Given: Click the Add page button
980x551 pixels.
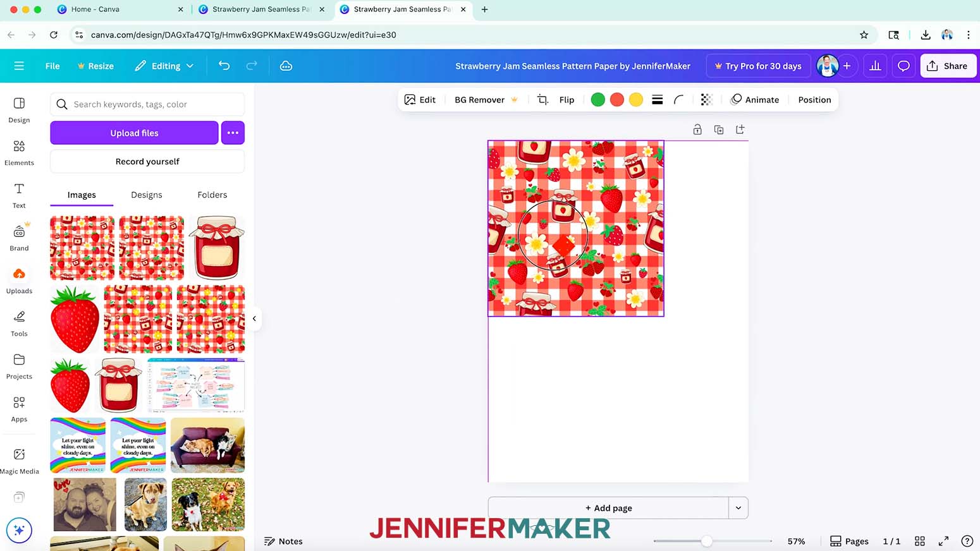Looking at the screenshot, I should coord(608,508).
